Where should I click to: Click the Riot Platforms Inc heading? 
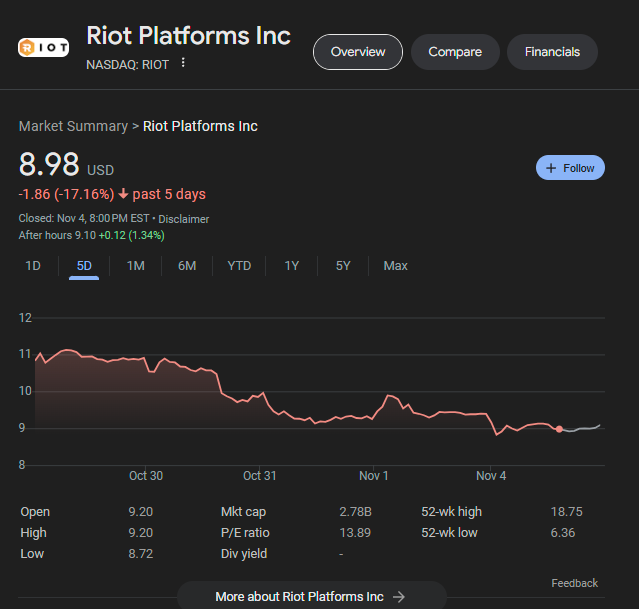pos(188,36)
